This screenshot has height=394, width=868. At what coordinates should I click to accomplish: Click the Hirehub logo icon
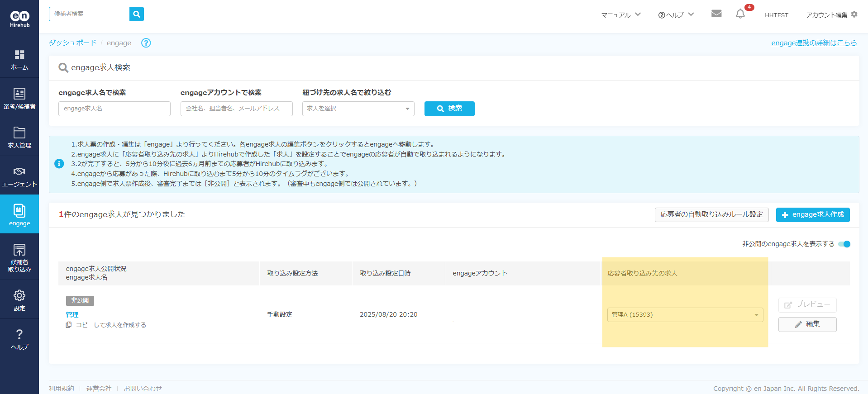[19, 19]
